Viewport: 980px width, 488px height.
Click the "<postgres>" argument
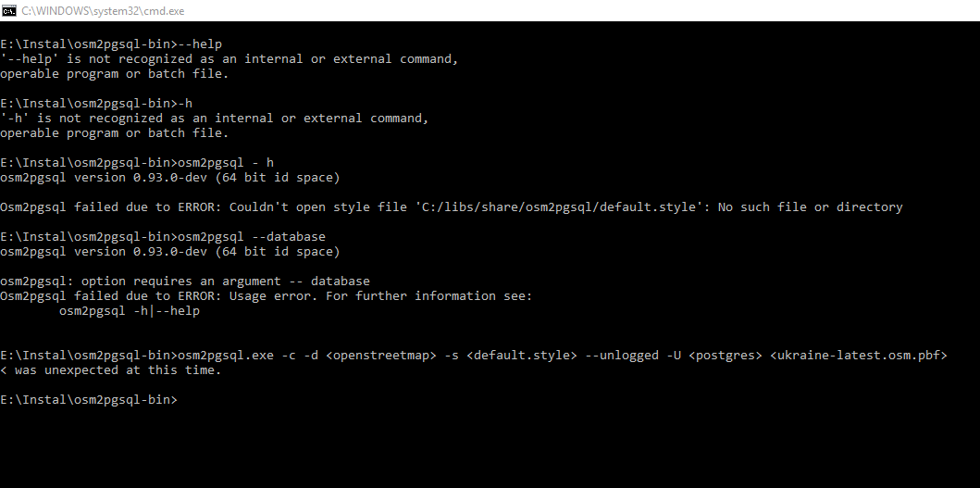click(x=726, y=356)
